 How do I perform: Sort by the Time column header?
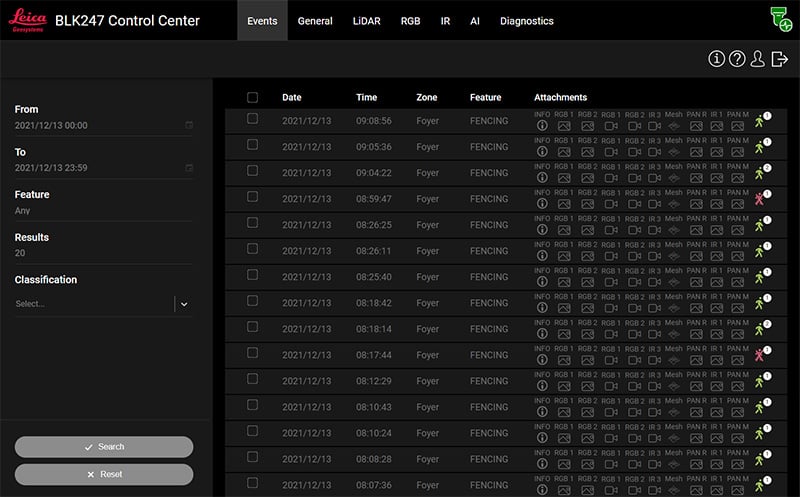366,97
